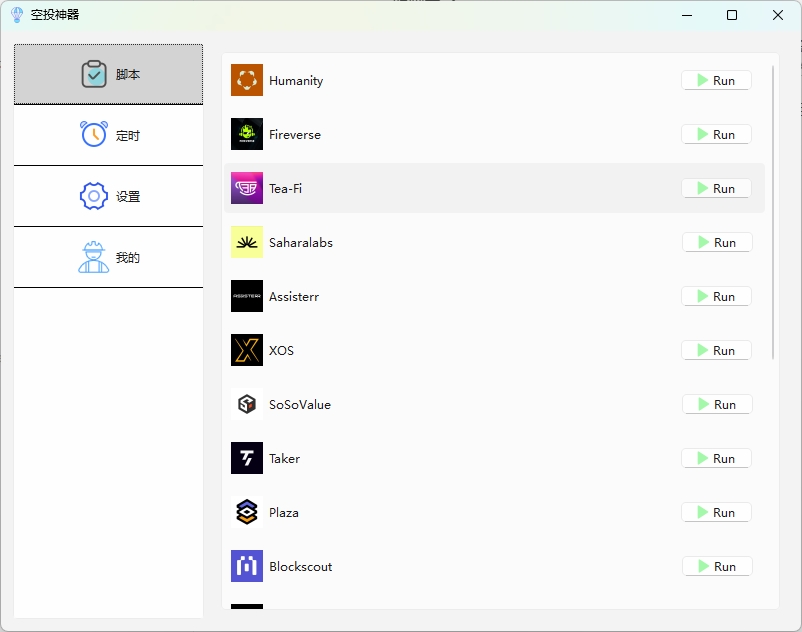
Task: Click the script list vertical scrollbar
Action: pyautogui.click(x=773, y=212)
